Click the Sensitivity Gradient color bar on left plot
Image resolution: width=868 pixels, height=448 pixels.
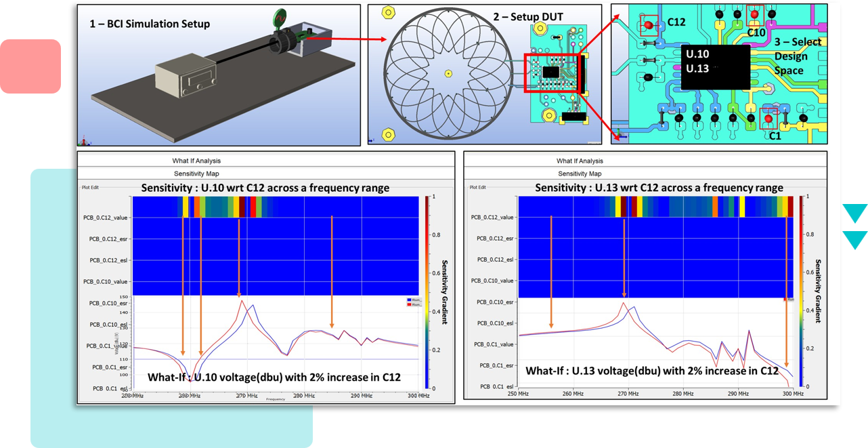pyautogui.click(x=426, y=291)
